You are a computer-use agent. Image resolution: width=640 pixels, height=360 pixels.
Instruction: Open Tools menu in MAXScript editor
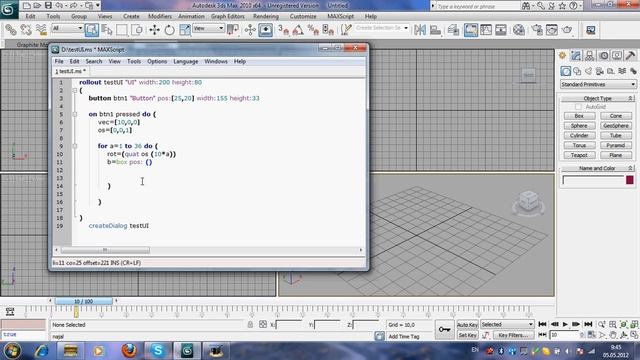tap(133, 62)
